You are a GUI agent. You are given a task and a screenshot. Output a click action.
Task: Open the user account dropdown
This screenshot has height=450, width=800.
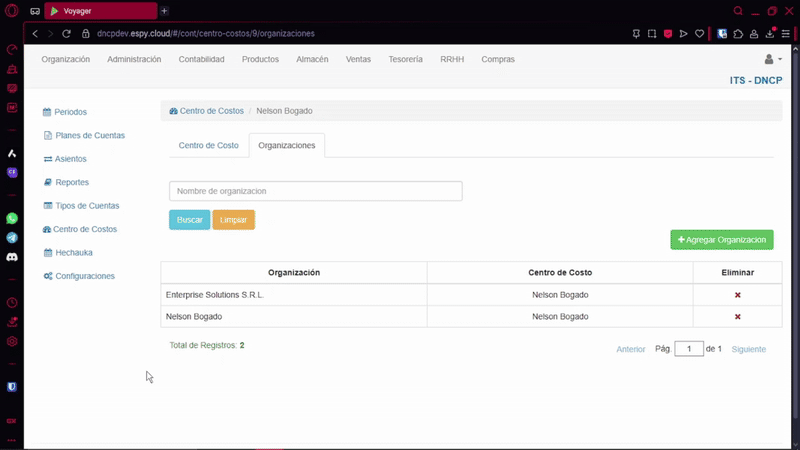point(773,60)
